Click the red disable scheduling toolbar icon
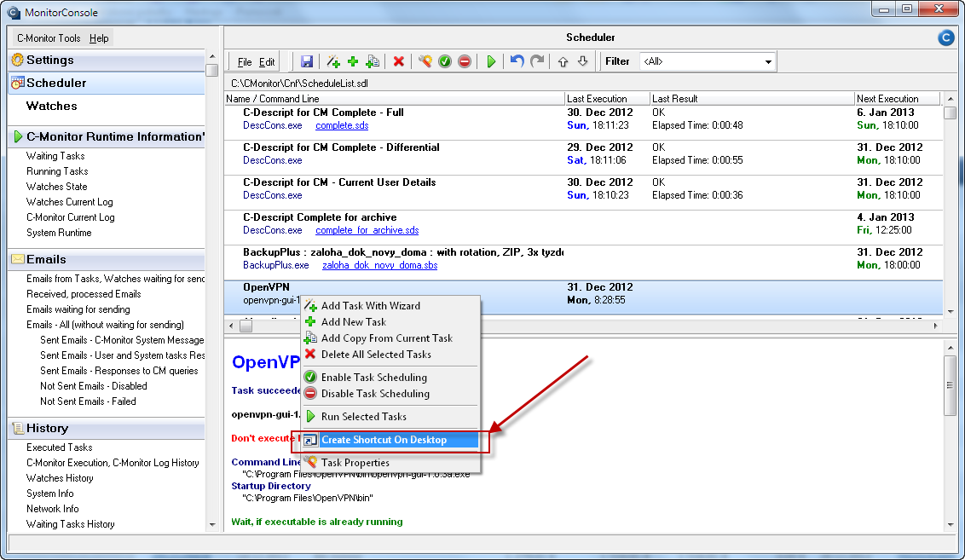Viewport: 965px width, 560px height. click(465, 61)
